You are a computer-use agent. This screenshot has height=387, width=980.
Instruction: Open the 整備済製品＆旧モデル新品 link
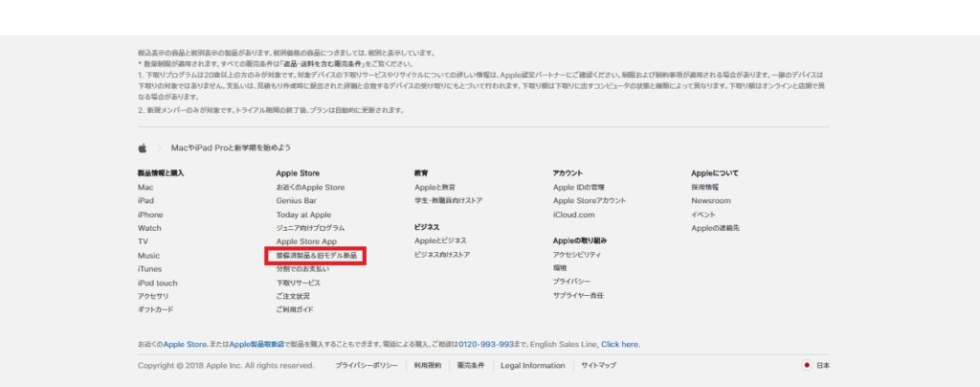316,256
